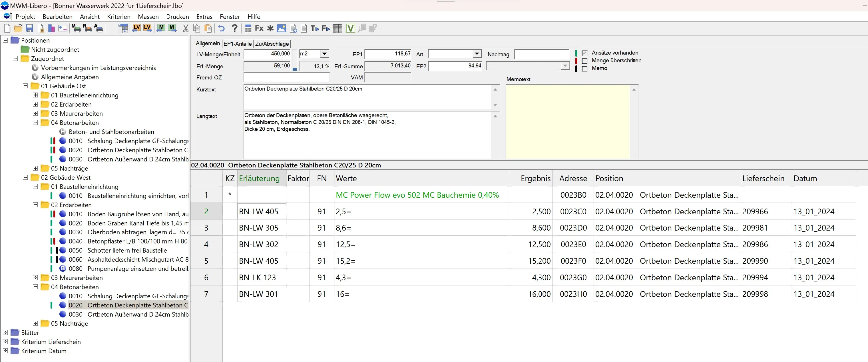Expand the Kriterium Datum node

tap(5, 351)
